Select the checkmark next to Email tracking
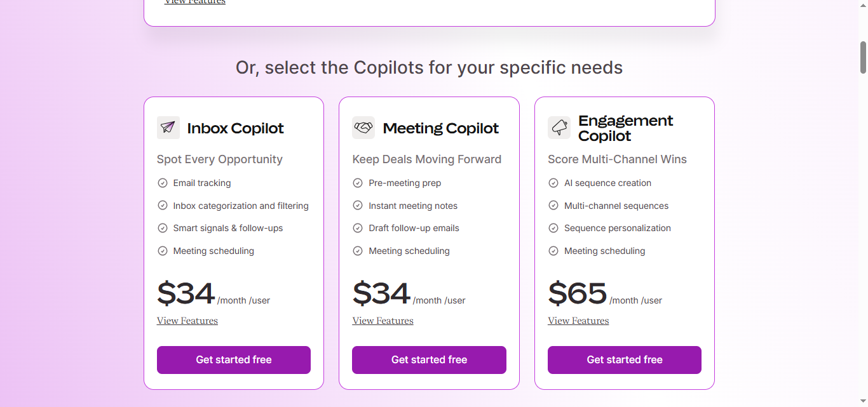 click(x=161, y=183)
